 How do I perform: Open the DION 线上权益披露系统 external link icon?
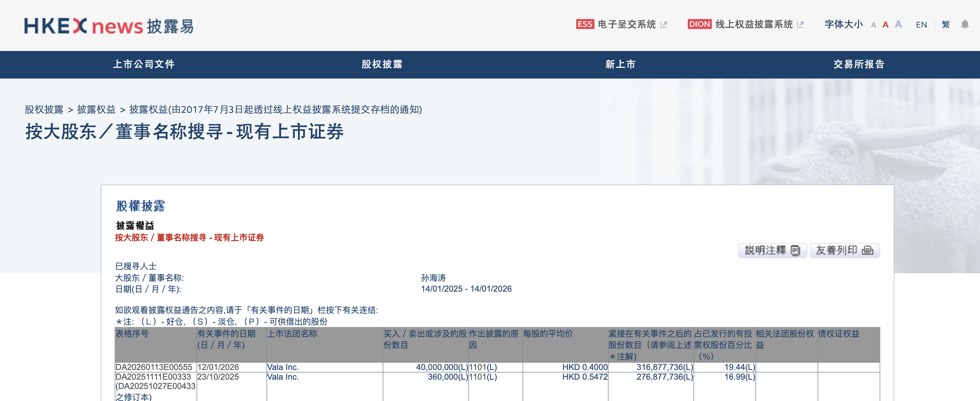click(801, 24)
